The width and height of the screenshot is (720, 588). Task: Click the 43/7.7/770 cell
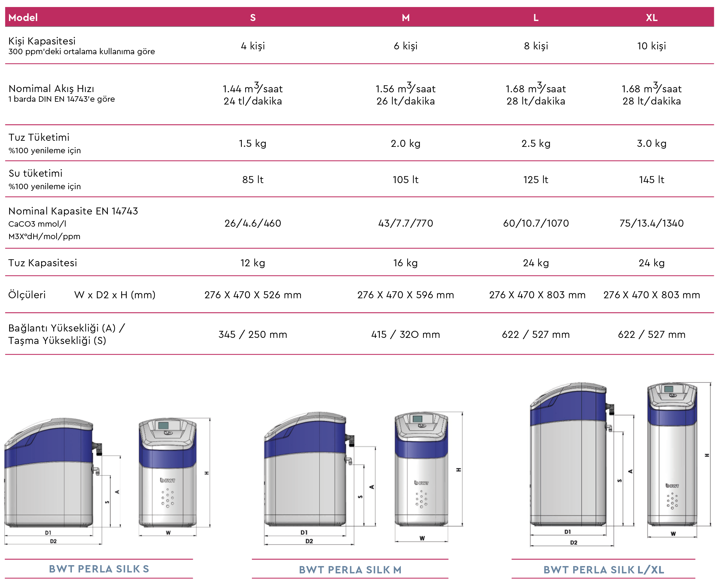coord(405,223)
